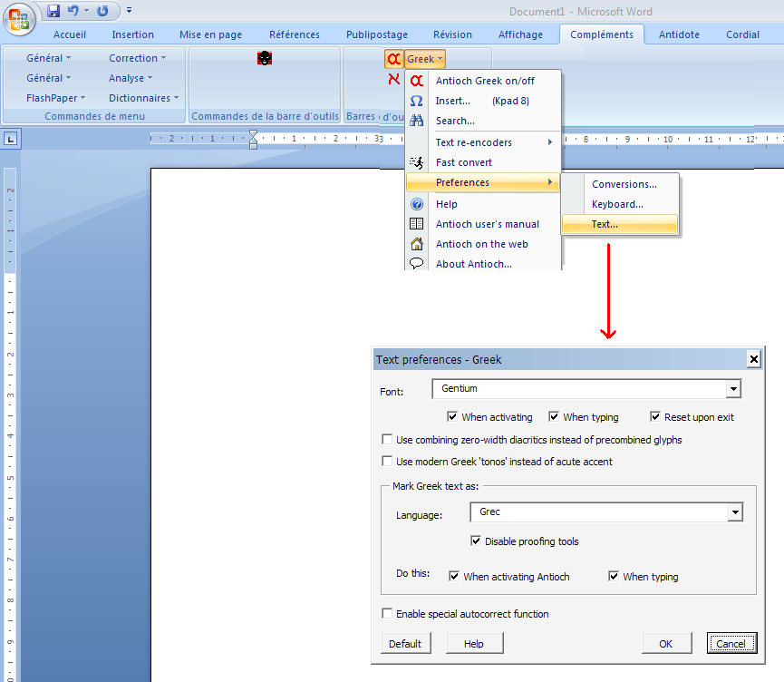Open the Font dropdown showing Gentium
Image resolution: width=784 pixels, height=682 pixels.
733,388
